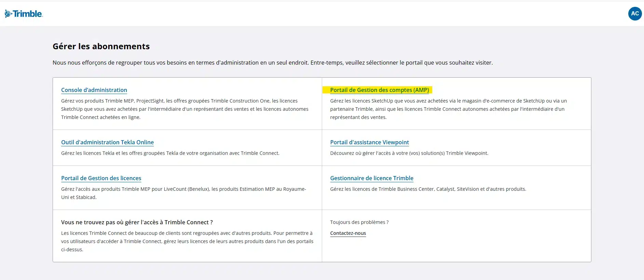644x280 pixels.
Task: Visit Portail d'assistance Viewpoint
Action: coord(369,142)
